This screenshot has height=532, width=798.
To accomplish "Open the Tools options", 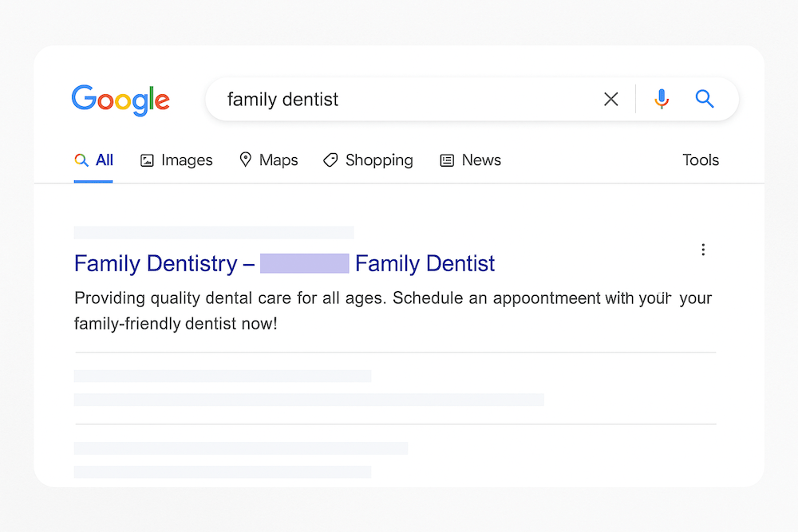I will 700,160.
